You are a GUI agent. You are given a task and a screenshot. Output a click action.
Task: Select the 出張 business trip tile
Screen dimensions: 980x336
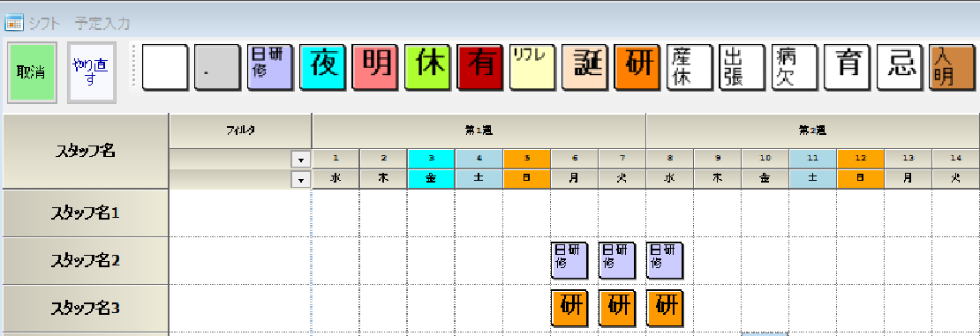coord(742,67)
